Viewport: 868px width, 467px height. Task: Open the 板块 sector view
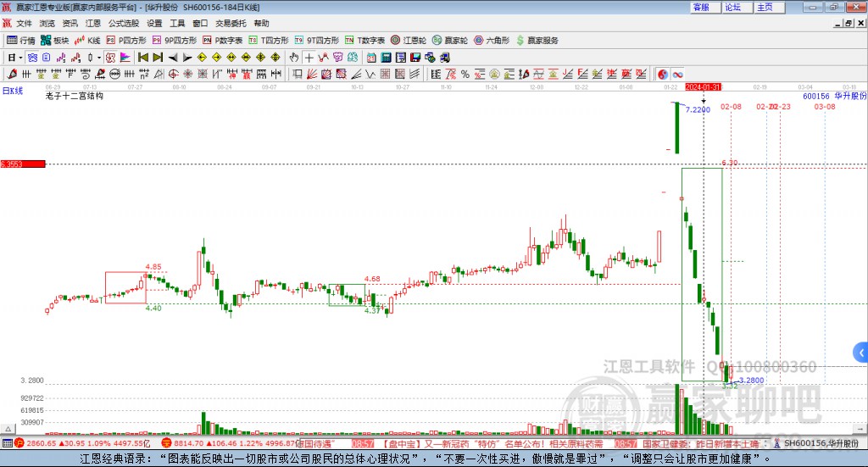(x=54, y=41)
